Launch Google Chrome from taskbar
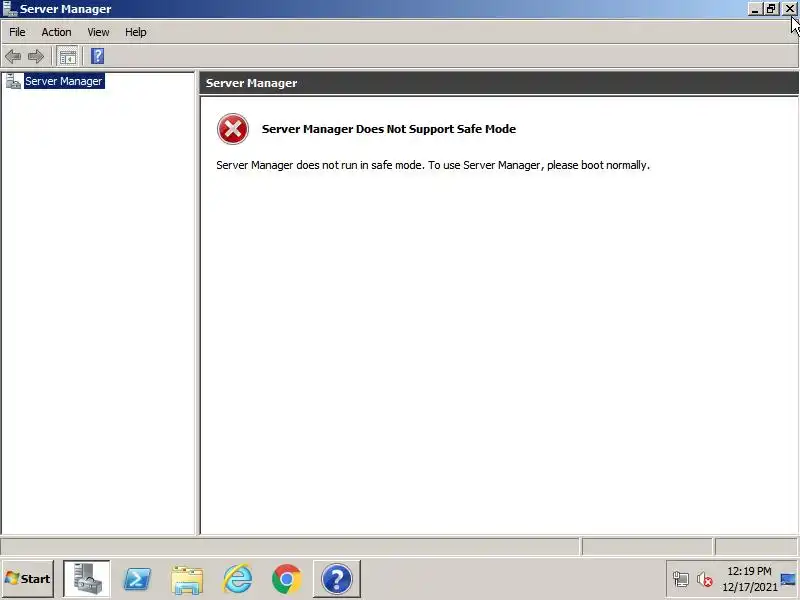The width and height of the screenshot is (800, 600). pos(287,579)
